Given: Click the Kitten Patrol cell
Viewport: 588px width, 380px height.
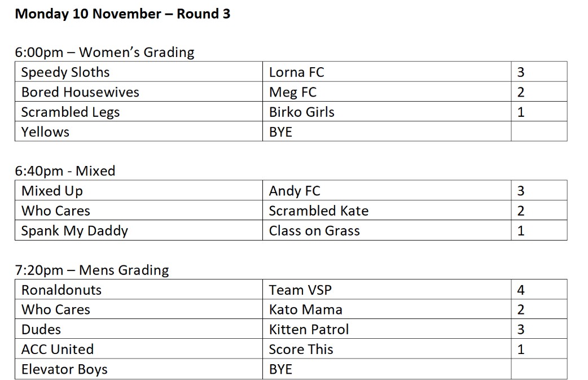Looking at the screenshot, I should (309, 329).
